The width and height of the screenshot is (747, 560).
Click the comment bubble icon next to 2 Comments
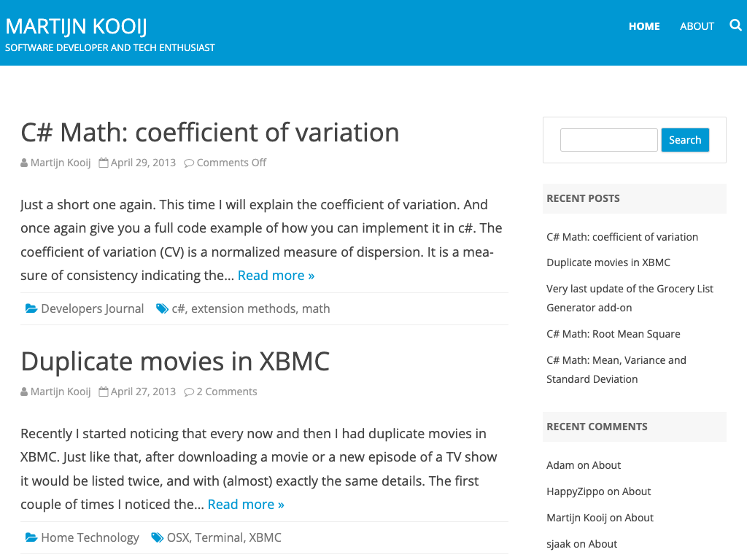tap(189, 392)
